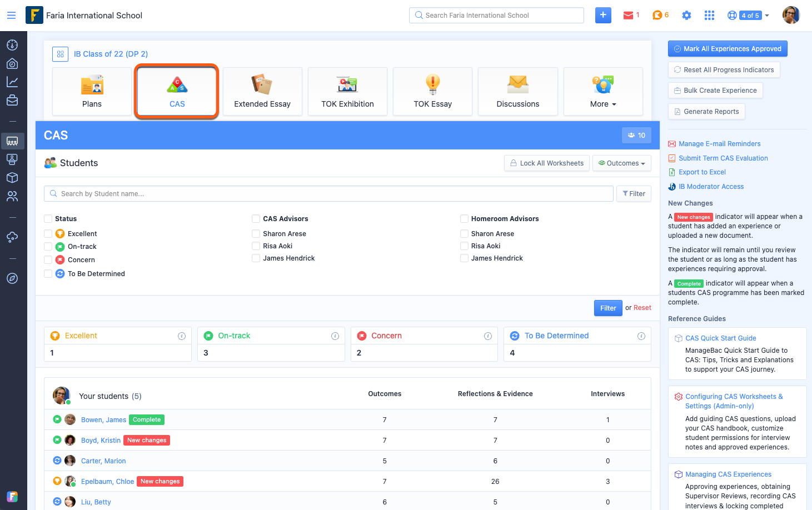Click the info icon on On-track card
The height and width of the screenshot is (510, 812).
[x=335, y=336]
